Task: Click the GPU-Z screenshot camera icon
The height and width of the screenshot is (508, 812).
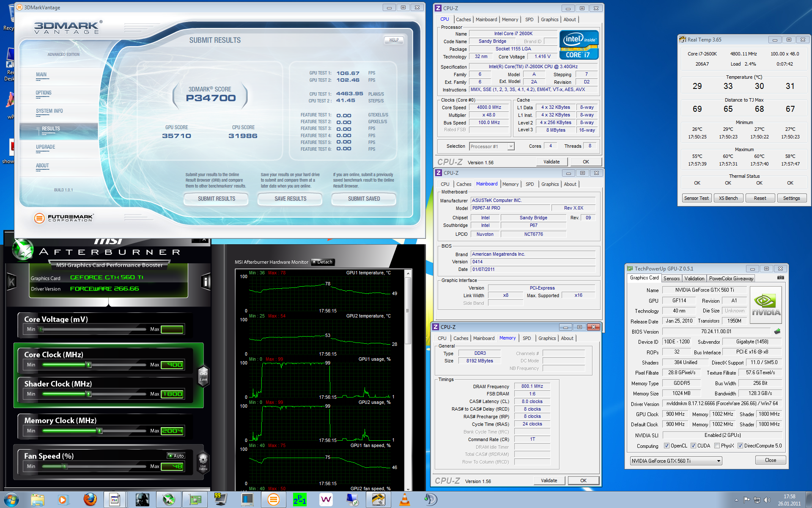Action: click(x=781, y=278)
